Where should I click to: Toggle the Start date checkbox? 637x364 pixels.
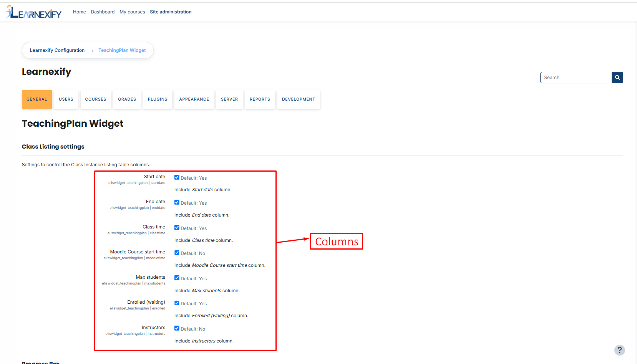point(177,177)
